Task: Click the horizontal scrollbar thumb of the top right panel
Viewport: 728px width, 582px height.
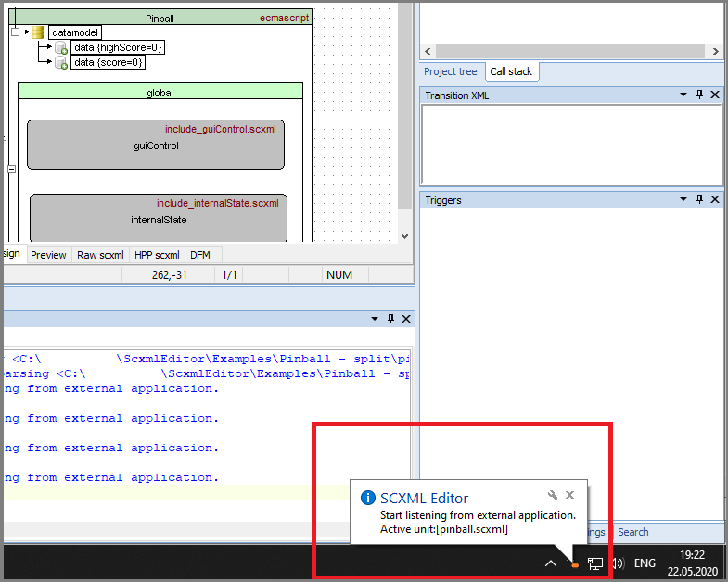Action: pos(570,52)
